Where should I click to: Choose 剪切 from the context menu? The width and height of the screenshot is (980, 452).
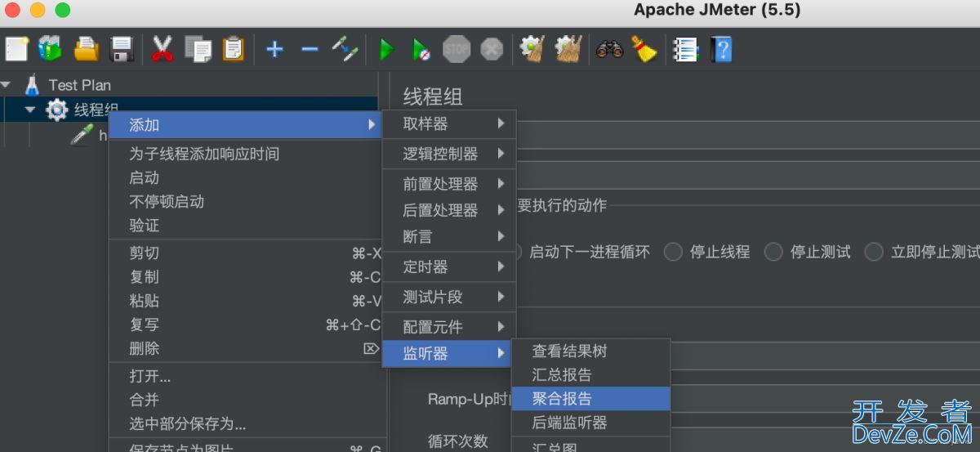245,253
